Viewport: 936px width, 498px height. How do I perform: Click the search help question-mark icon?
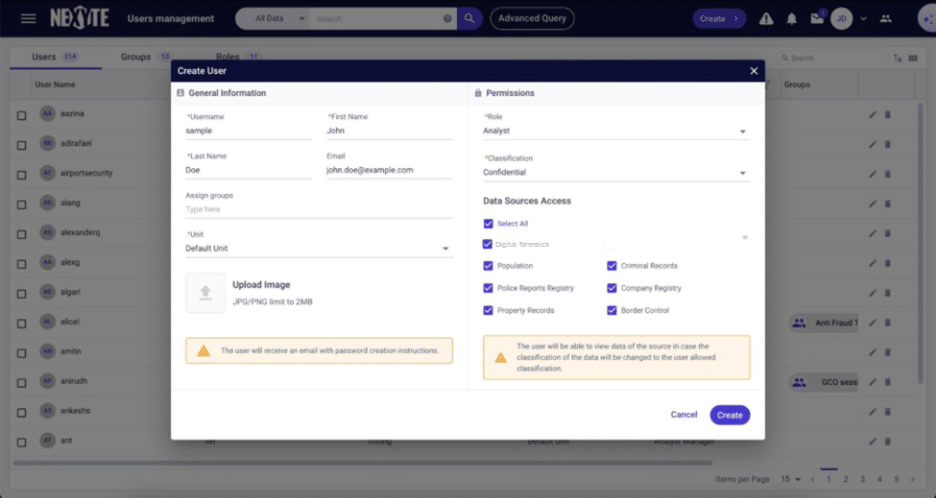447,19
